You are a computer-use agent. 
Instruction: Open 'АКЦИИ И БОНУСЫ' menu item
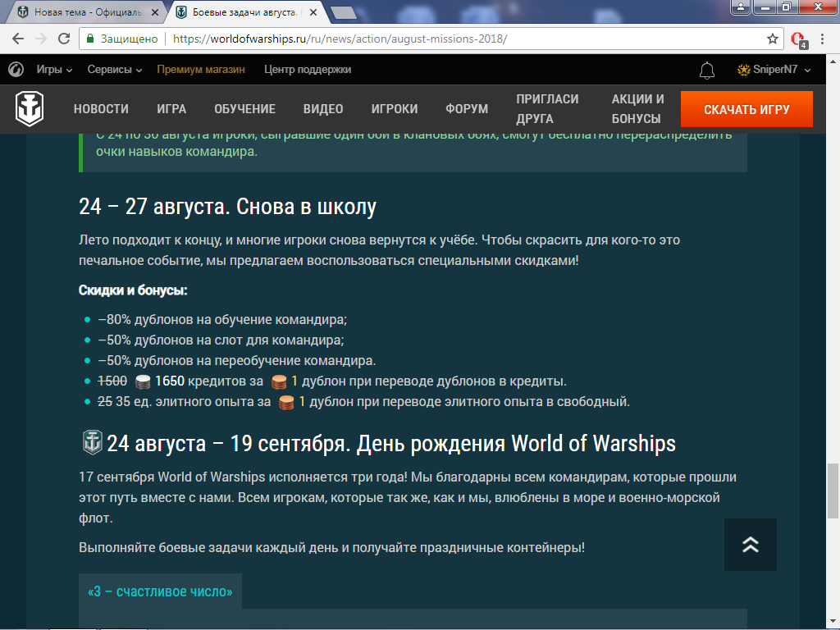pyautogui.click(x=637, y=109)
